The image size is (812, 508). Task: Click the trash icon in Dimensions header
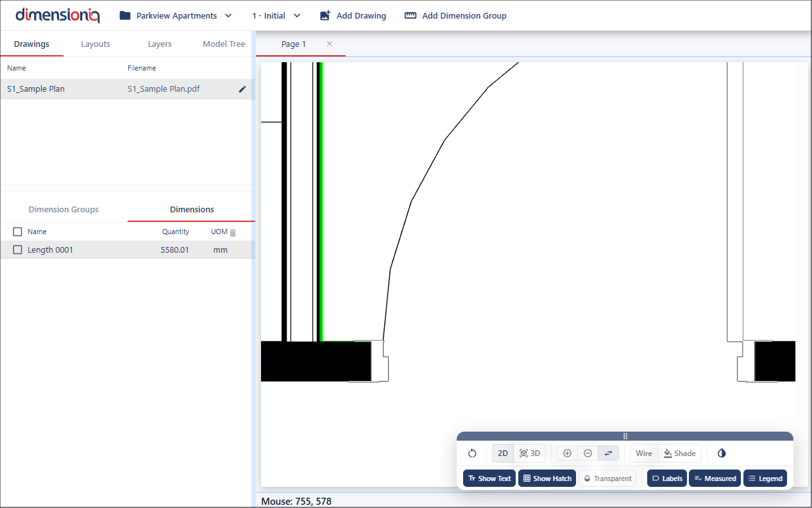click(x=233, y=232)
